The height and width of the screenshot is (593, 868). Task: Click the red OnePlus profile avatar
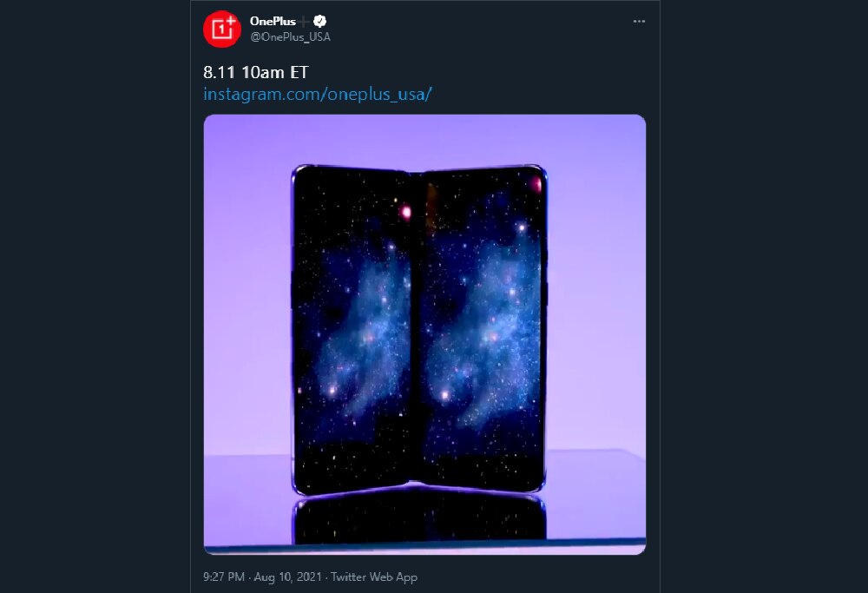(222, 29)
